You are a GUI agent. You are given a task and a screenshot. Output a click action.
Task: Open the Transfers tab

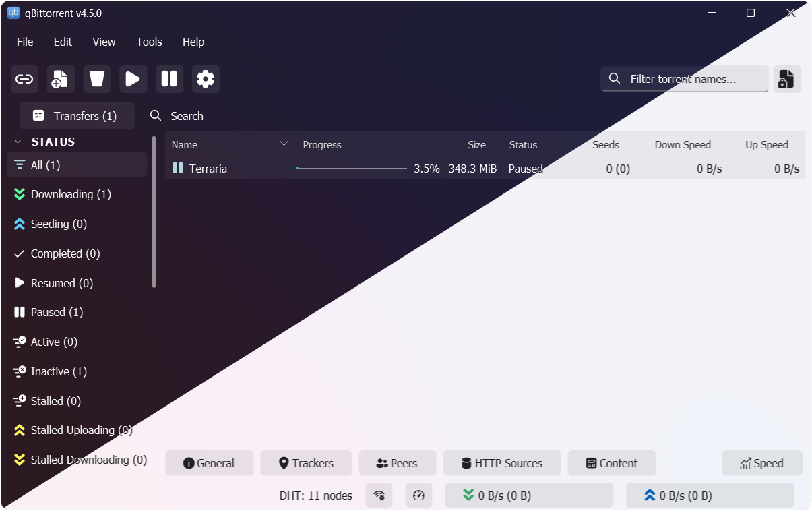[x=76, y=115]
